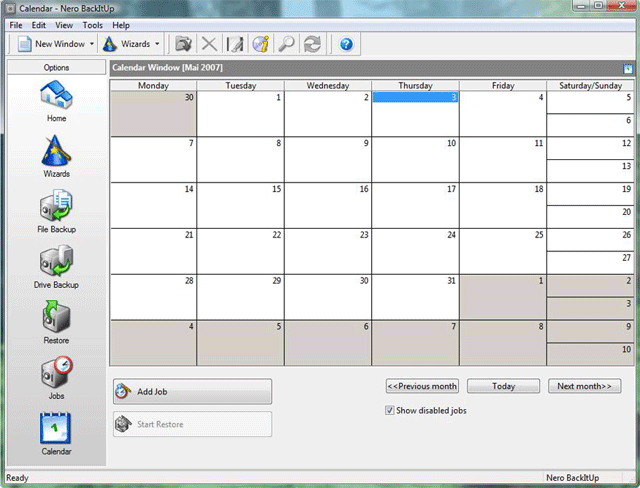Select the highlighted Thursday 3 cell

click(415, 113)
